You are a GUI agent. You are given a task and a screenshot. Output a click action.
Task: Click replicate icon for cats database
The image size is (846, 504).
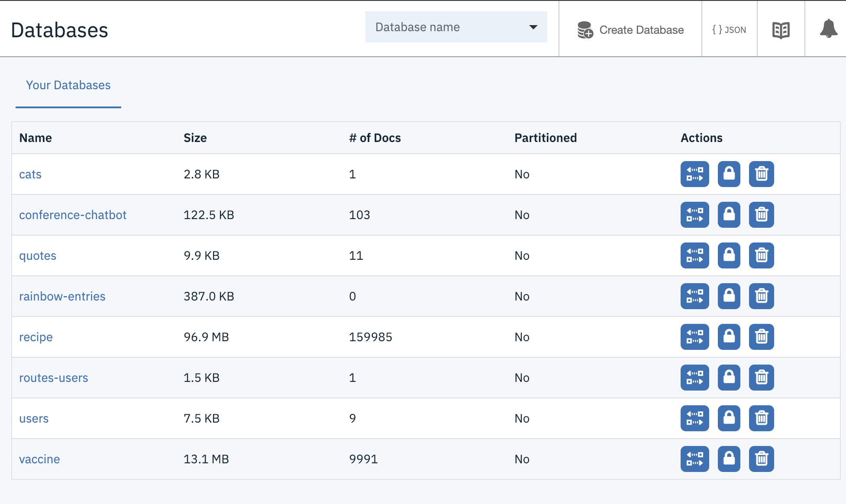click(x=694, y=174)
